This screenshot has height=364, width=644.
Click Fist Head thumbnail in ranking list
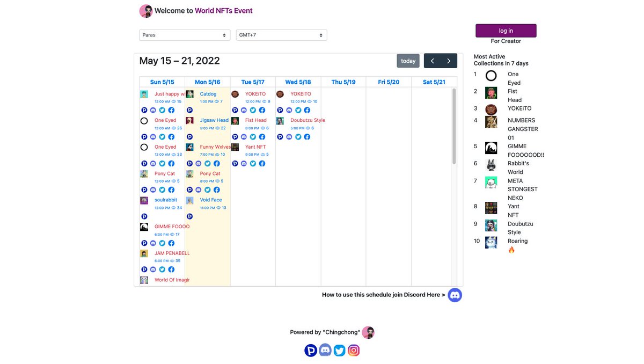(491, 93)
